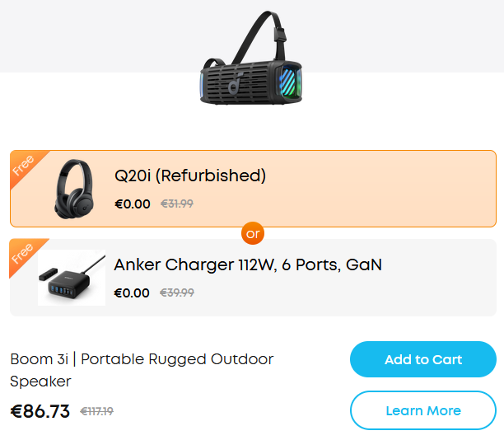Click the crossed-out €31.99 price
This screenshot has height=440, width=504.
point(176,204)
